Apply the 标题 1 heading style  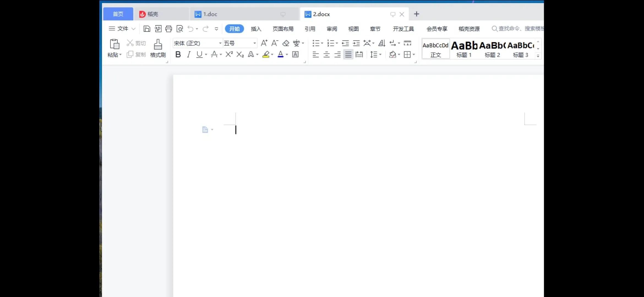point(464,49)
